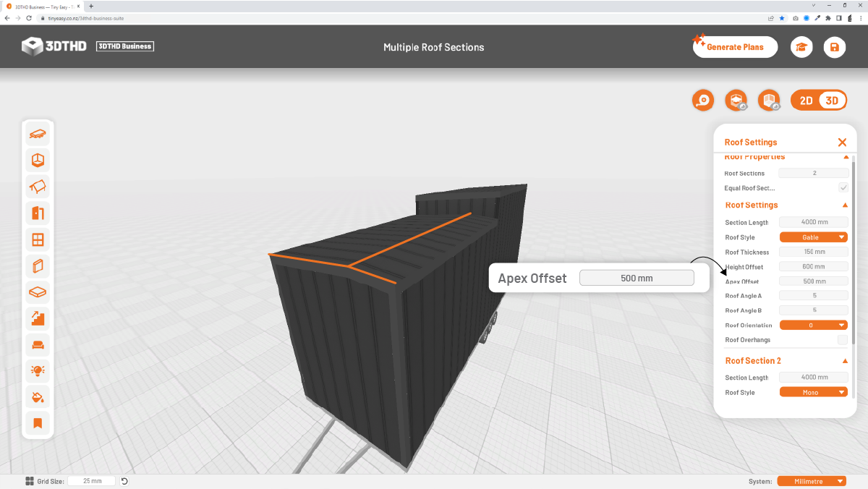Reload the page in browser
The width and height of the screenshot is (868, 489).
coord(28,18)
